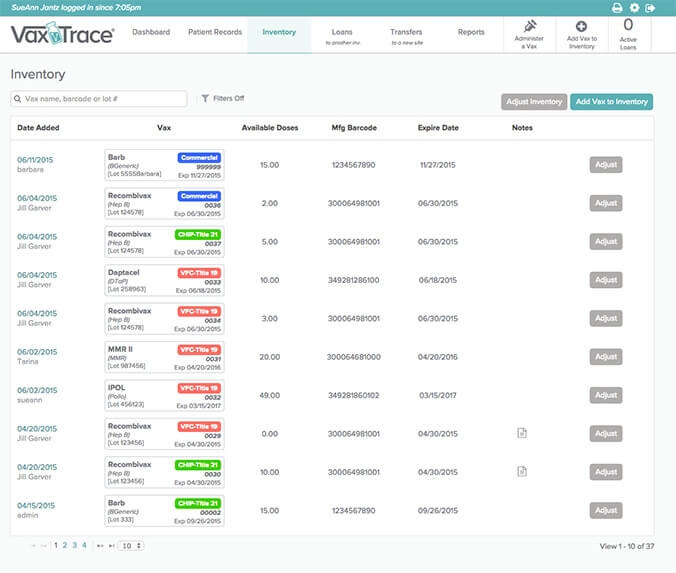This screenshot has width=676, height=573.
Task: Open the Patient Records tab
Action: tap(215, 33)
